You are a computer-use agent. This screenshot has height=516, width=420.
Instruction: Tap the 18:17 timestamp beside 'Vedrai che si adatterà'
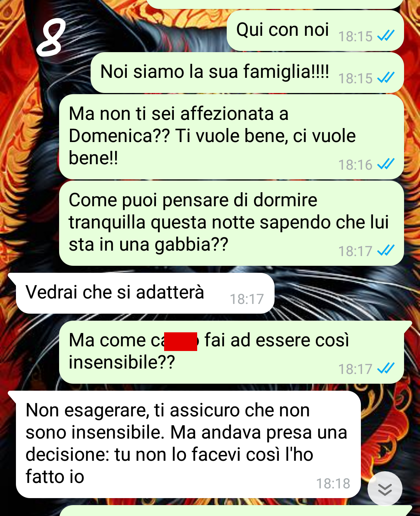247,299
